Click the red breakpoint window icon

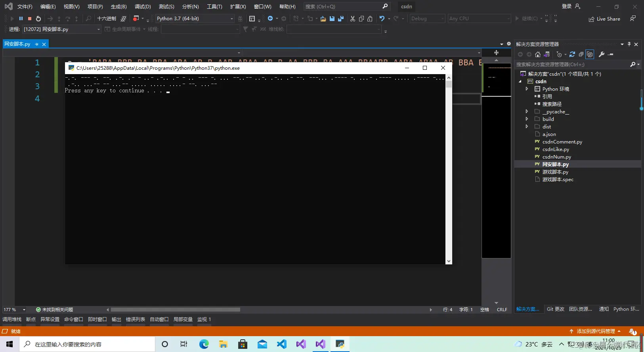(136, 19)
